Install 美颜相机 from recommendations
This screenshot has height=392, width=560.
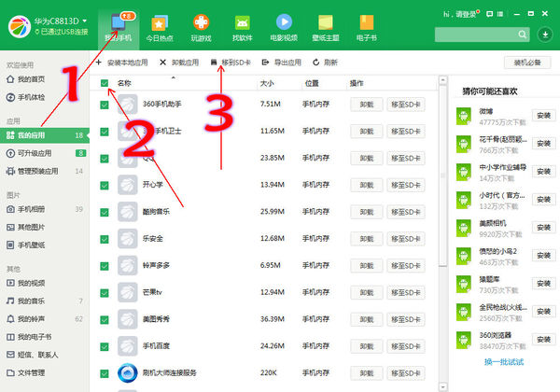[543, 228]
